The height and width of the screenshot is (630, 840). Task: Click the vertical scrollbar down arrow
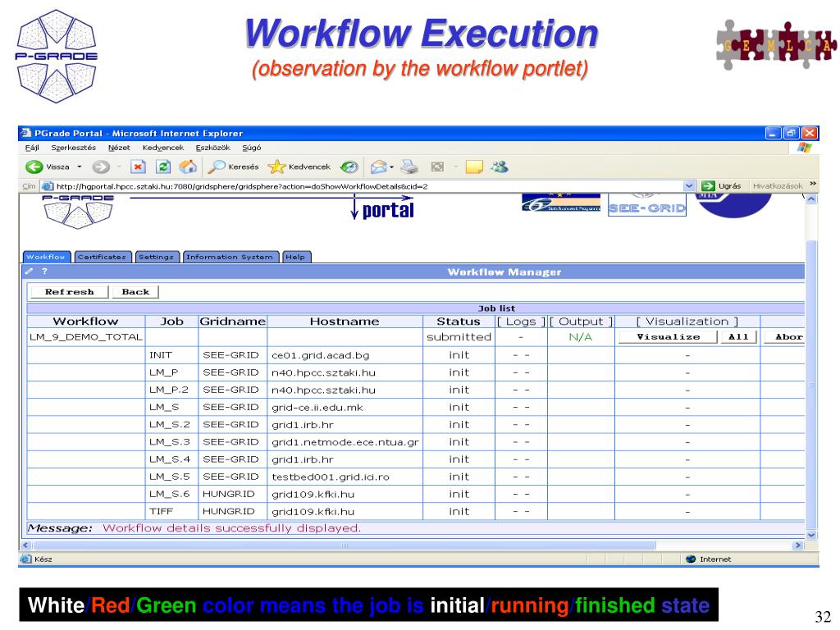811,535
